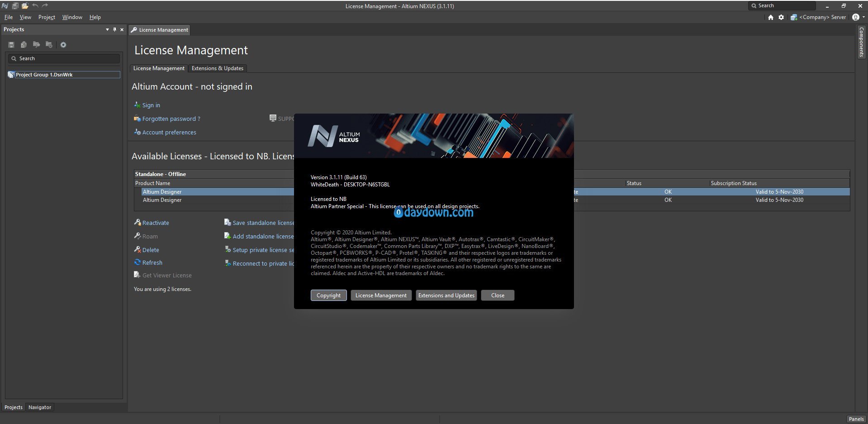This screenshot has width=868, height=424.
Task: Click the Project Group 1.DsnWrk workspace icon
Action: click(x=11, y=75)
